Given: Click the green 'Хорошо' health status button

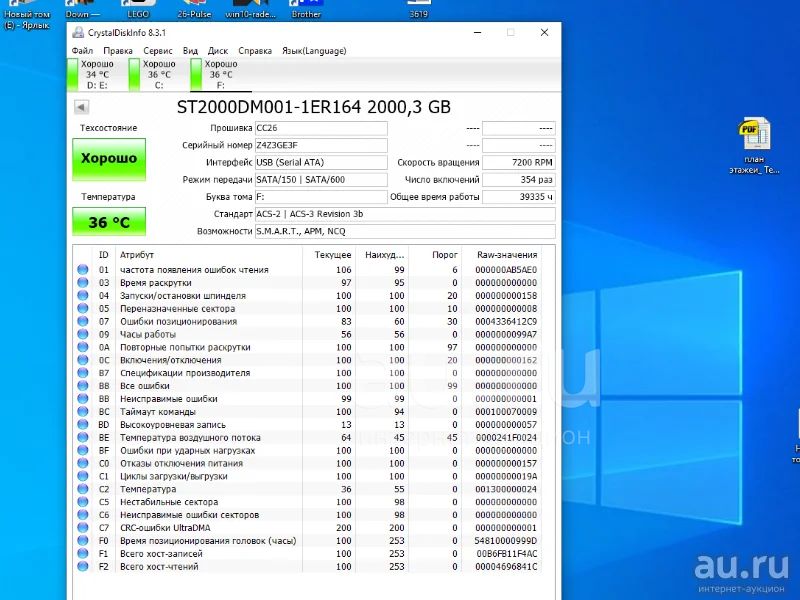Looking at the screenshot, I should [109, 159].
